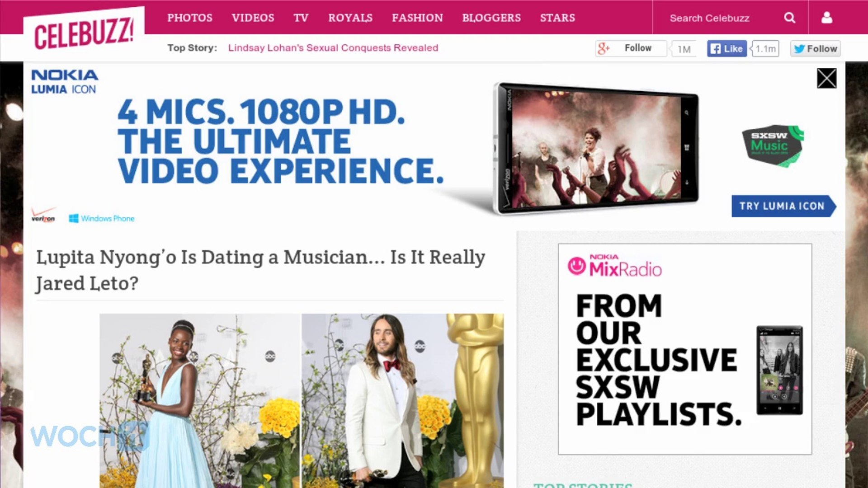The width and height of the screenshot is (868, 488).
Task: Click the Google Plus 1M count
Action: (684, 49)
